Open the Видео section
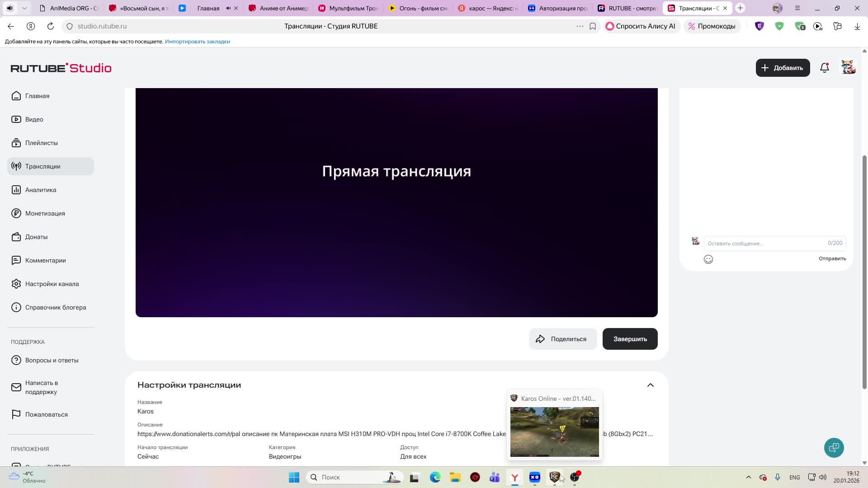Image resolution: width=868 pixels, height=488 pixels. point(34,119)
